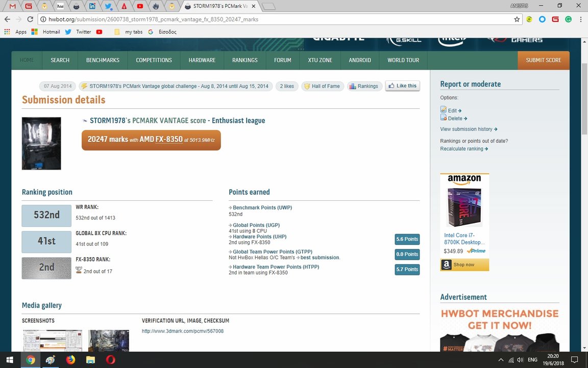Click Amazon ad Shop now button
This screenshot has width=588, height=368.
tap(464, 265)
